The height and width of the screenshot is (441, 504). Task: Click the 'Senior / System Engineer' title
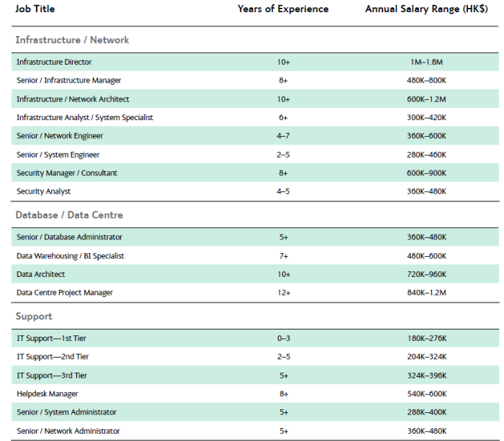(58, 155)
